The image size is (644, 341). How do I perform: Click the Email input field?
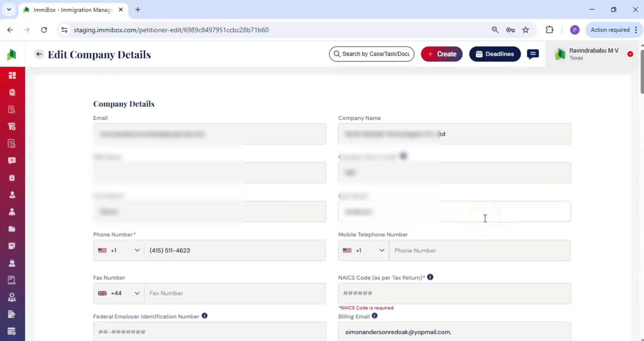210,134
